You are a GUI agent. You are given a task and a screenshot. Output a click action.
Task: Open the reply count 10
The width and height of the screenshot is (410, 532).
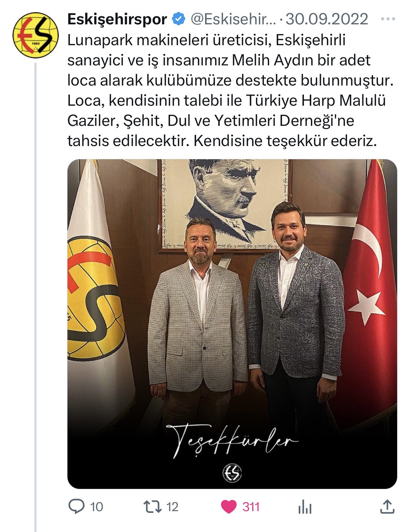point(97,507)
